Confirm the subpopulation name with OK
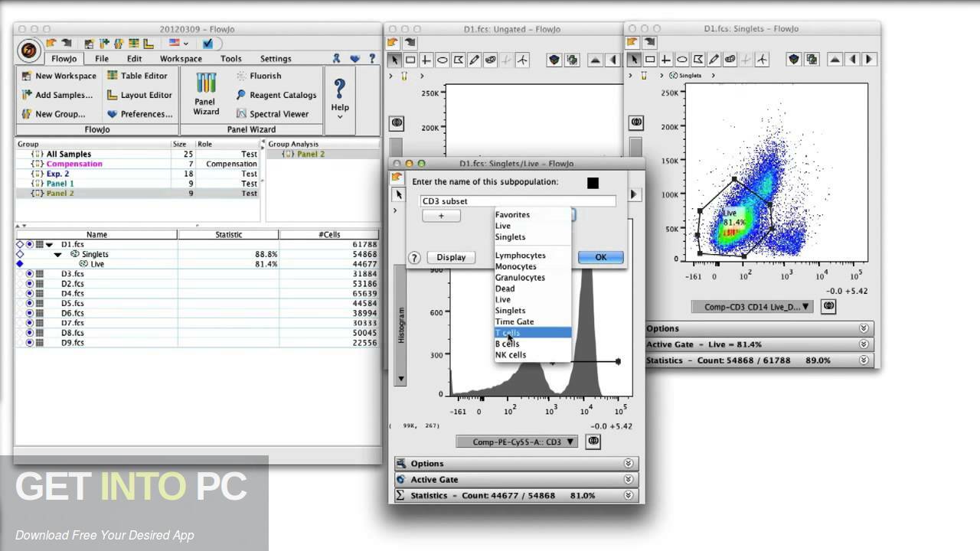The image size is (980, 551). pos(601,257)
